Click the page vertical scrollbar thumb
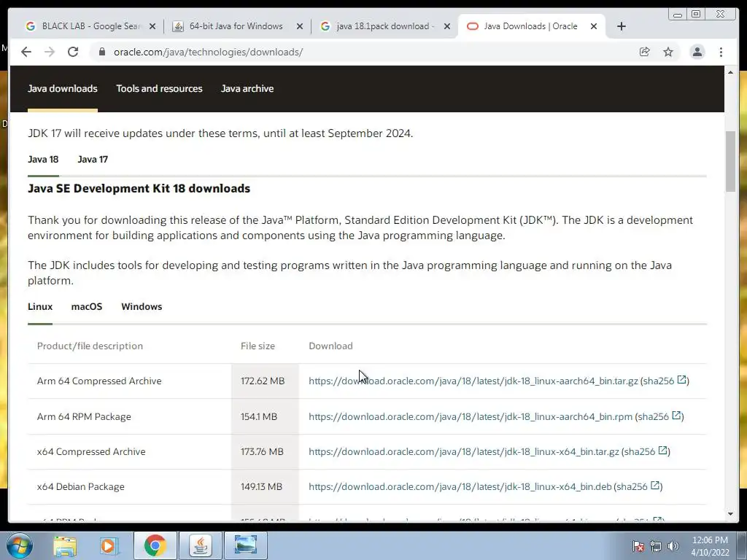This screenshot has width=747, height=560. click(x=730, y=161)
